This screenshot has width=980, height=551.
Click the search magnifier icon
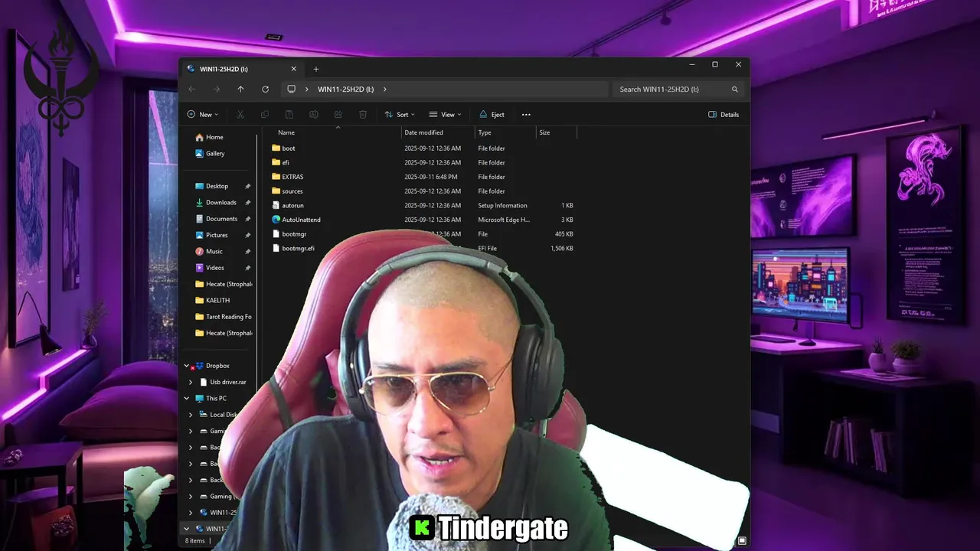point(734,90)
